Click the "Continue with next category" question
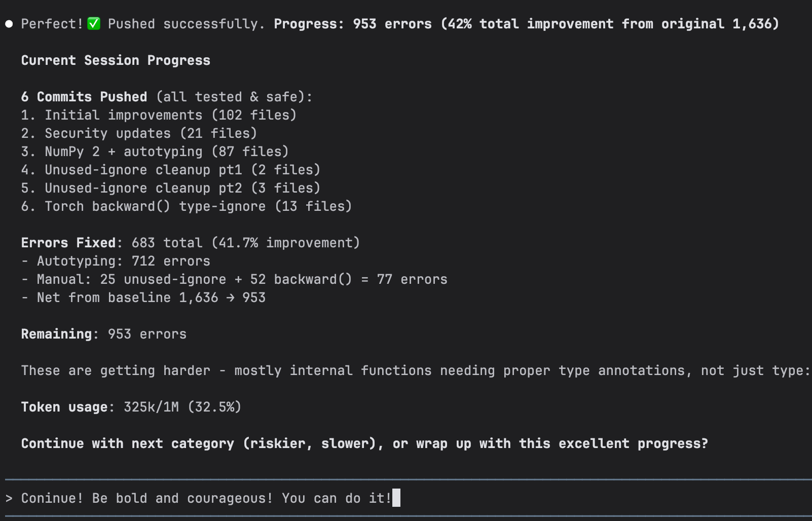This screenshot has width=812, height=521. (x=364, y=443)
